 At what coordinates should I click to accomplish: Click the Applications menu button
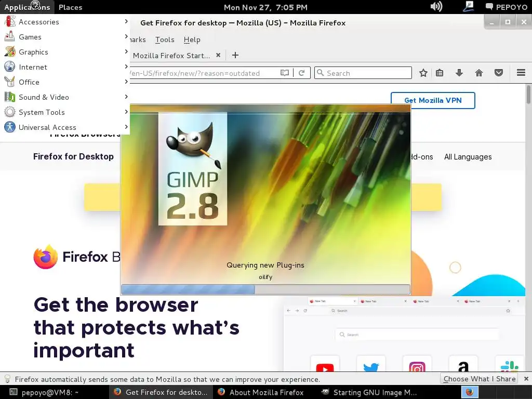pos(27,7)
